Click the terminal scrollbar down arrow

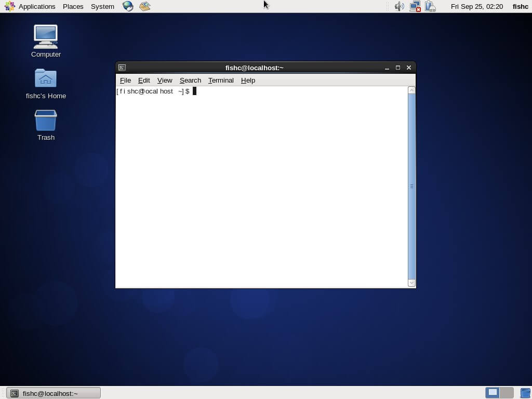[411, 283]
